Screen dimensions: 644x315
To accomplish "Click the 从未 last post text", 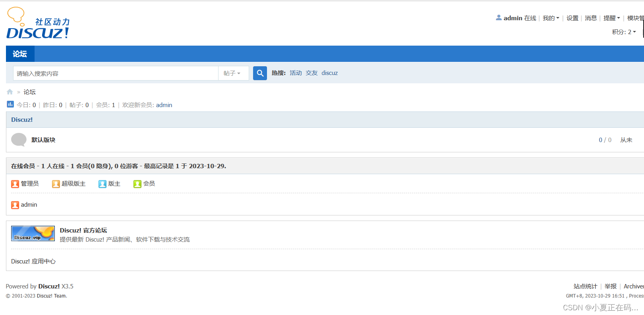I will click(626, 140).
